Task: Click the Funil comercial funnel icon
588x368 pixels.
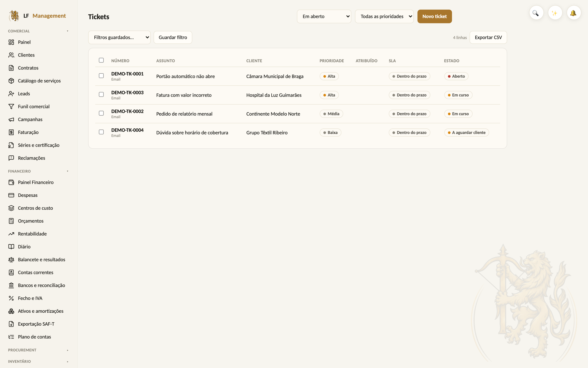Action: (x=11, y=107)
